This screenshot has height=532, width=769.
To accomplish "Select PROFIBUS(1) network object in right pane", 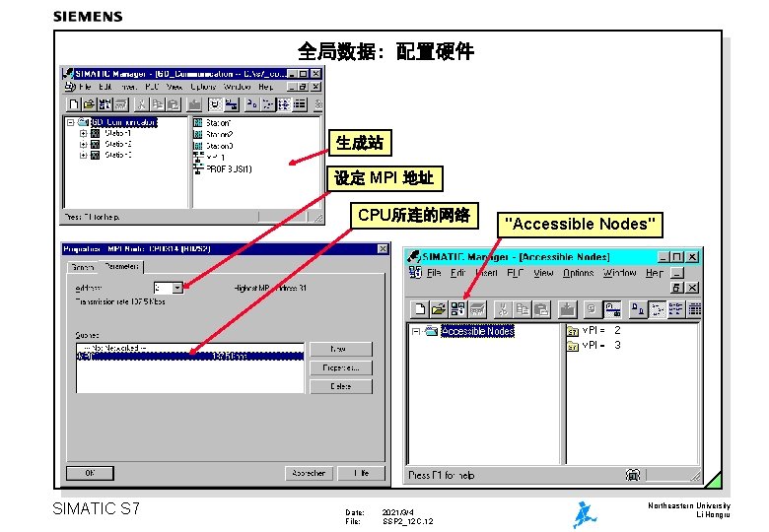I will point(223,169).
